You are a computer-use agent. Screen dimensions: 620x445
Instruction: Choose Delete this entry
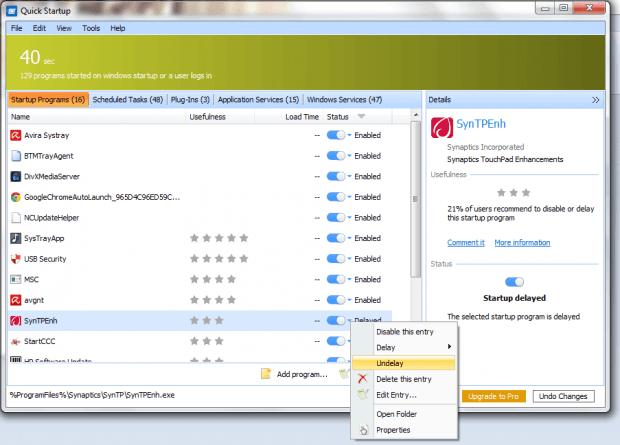(x=404, y=379)
